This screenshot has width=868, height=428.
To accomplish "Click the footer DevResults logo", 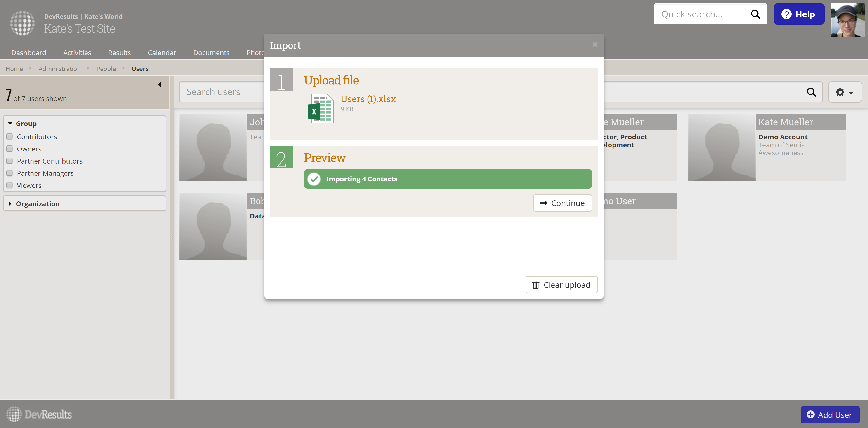I will pyautogui.click(x=39, y=414).
